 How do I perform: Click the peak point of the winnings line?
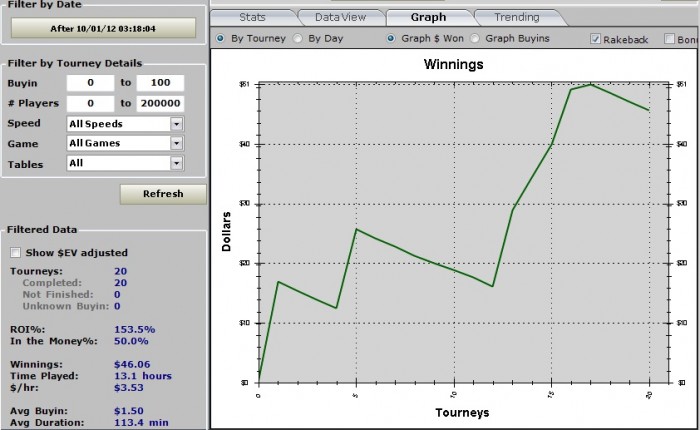point(591,84)
